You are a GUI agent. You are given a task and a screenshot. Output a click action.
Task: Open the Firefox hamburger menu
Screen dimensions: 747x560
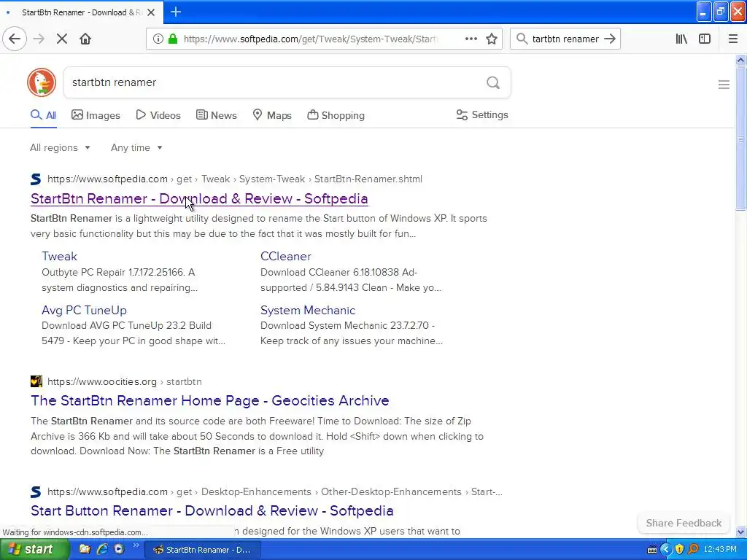coord(733,39)
